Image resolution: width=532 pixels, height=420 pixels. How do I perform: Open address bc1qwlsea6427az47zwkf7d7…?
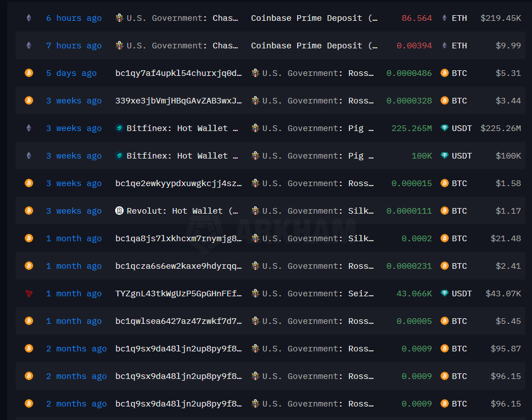(179, 321)
